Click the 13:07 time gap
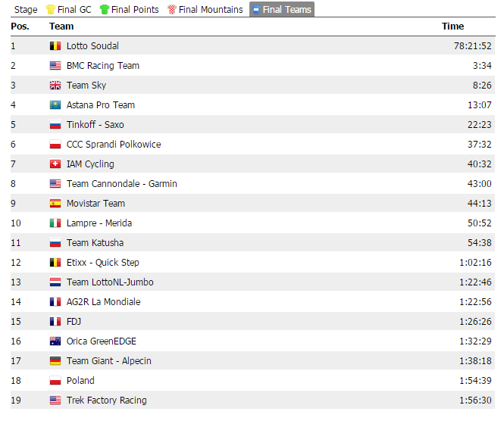 point(479,105)
